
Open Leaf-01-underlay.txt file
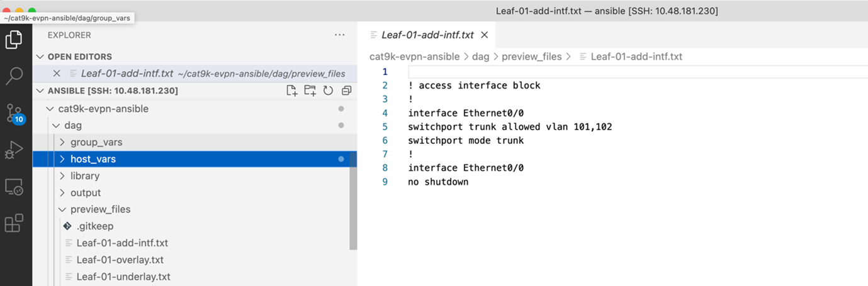click(123, 277)
